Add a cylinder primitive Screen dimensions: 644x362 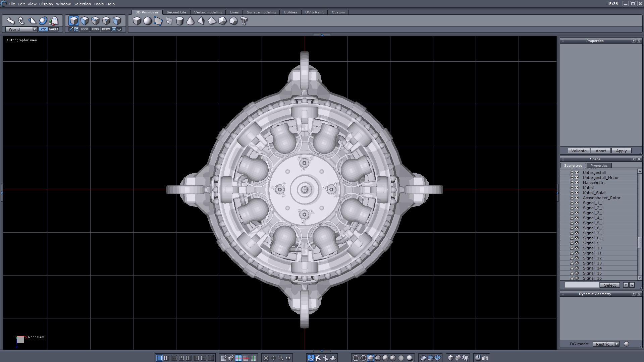180,21
